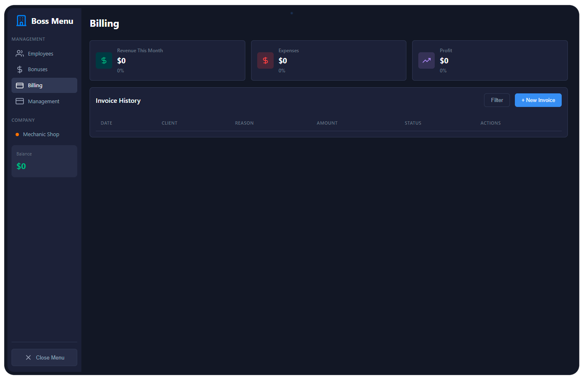588x385 pixels.
Task: Create a New Invoice
Action: tap(538, 100)
